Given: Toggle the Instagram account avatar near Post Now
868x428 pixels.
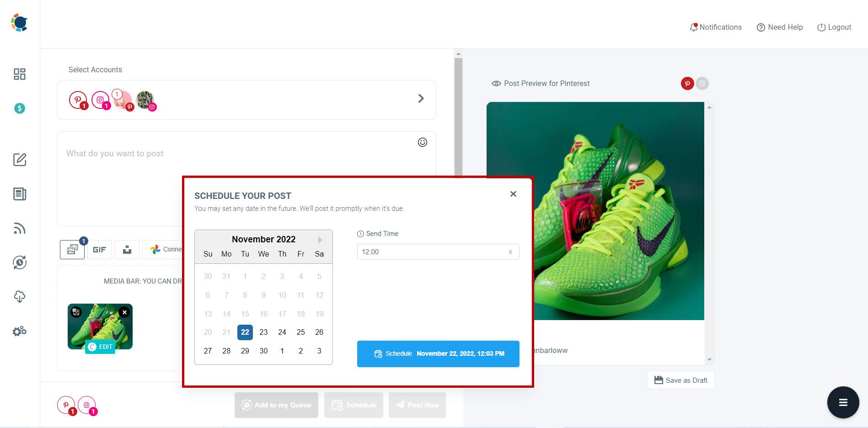Looking at the screenshot, I should tap(86, 405).
